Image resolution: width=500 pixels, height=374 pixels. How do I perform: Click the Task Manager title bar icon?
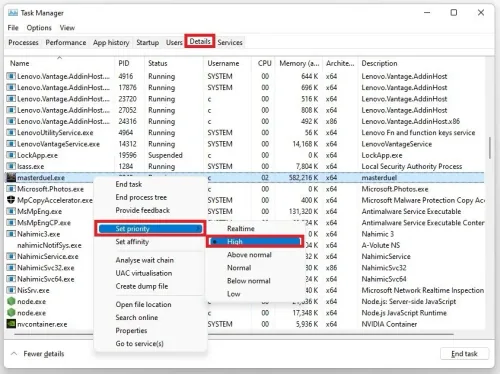(13, 13)
